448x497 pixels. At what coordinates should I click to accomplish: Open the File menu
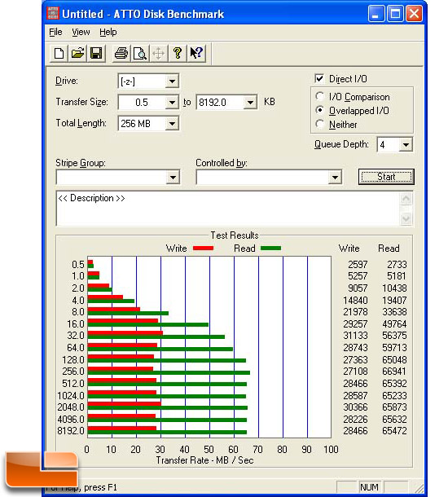pos(55,33)
